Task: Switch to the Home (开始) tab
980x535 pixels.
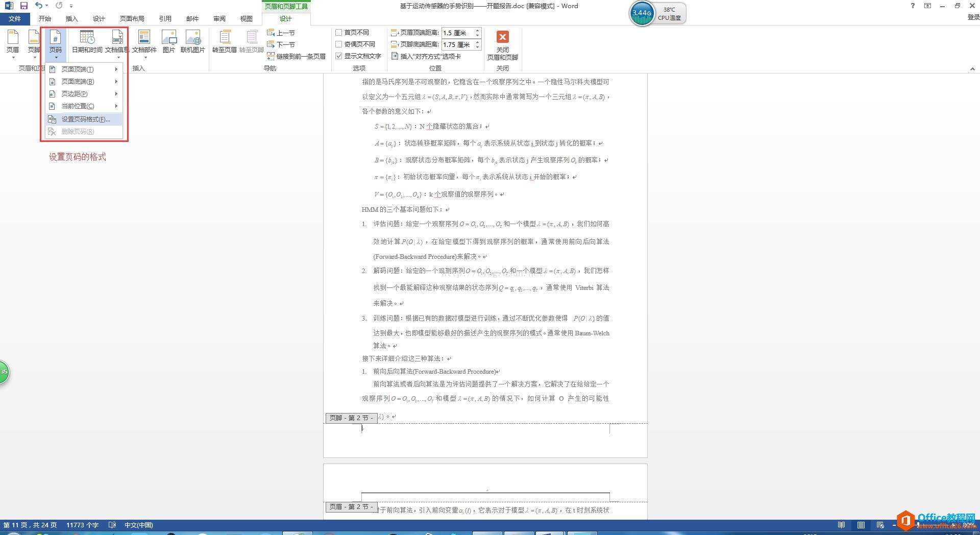Action: pos(45,18)
